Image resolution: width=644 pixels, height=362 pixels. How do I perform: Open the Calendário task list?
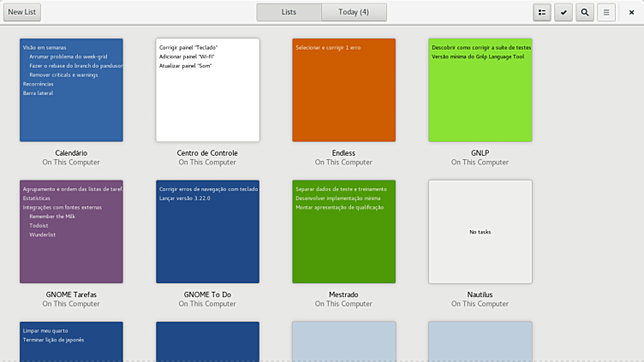click(x=71, y=90)
